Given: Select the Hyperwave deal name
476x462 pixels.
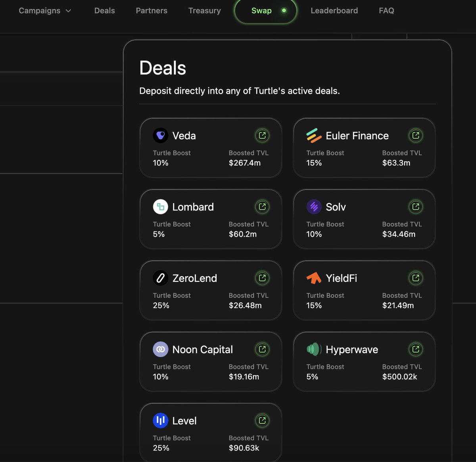Looking at the screenshot, I should tap(352, 350).
